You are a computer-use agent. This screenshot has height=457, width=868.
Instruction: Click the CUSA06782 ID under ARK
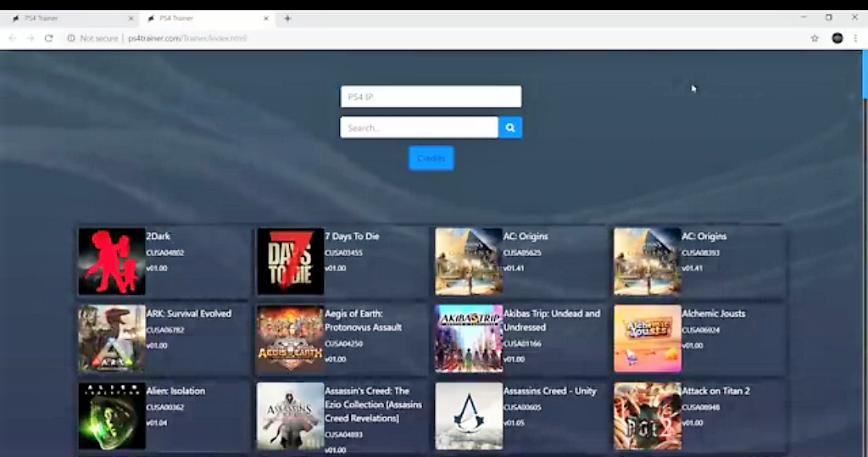[x=165, y=330]
